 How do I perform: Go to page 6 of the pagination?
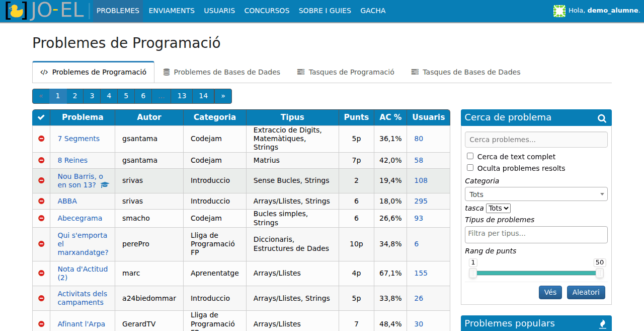point(143,96)
